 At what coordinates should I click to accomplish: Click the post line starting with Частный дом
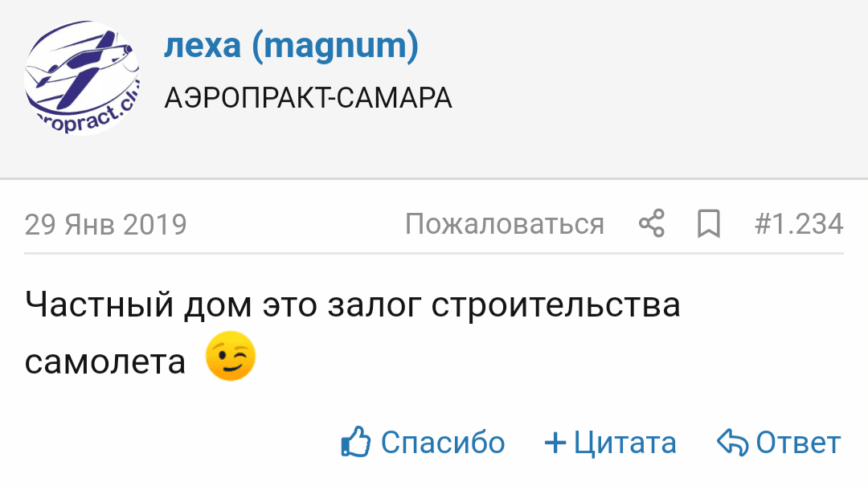point(352,305)
